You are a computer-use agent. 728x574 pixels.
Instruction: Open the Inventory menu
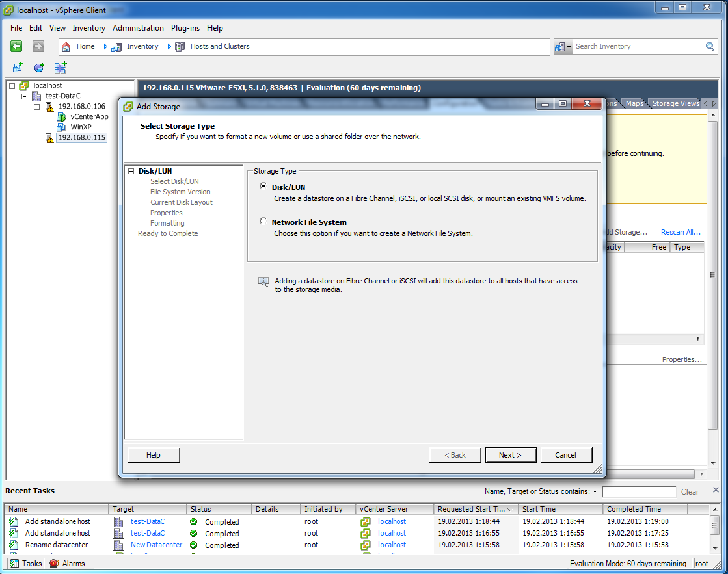pos(88,28)
